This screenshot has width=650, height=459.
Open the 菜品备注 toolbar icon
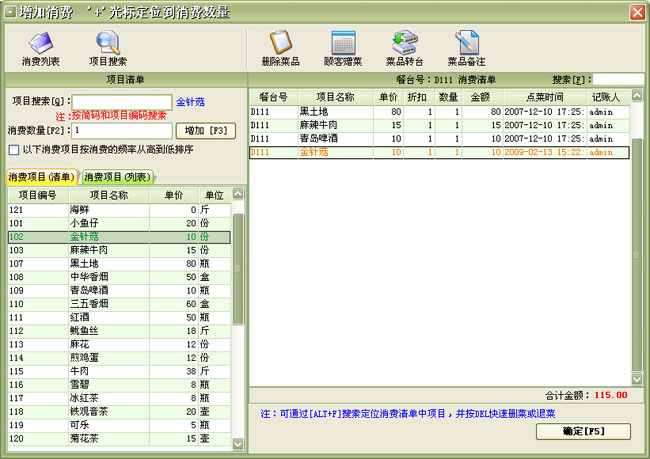[464, 45]
